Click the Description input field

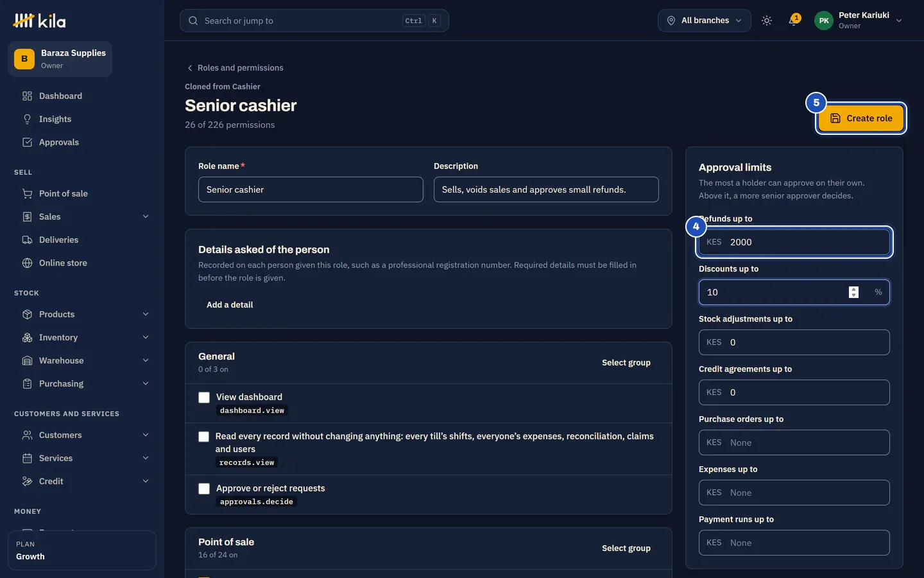546,189
